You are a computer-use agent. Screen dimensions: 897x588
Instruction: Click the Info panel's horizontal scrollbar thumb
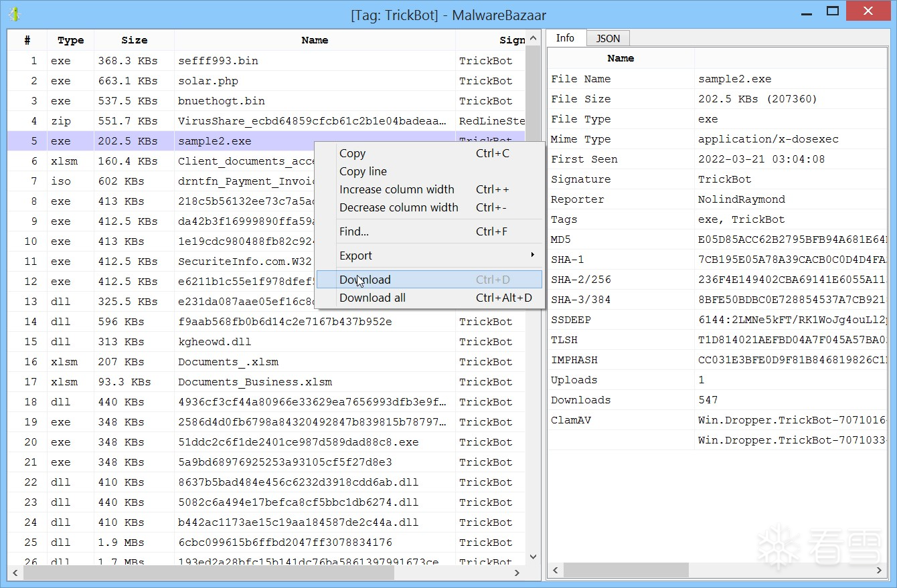(x=626, y=570)
